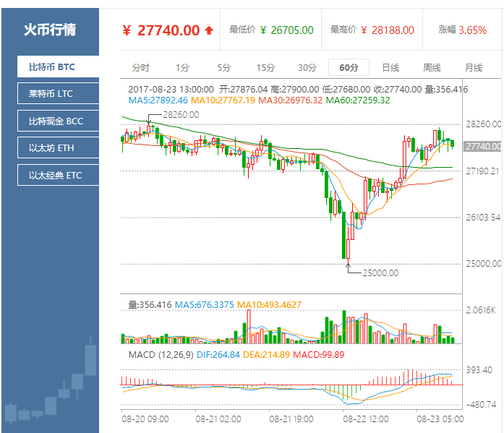The image size is (504, 433).
Task: Click the 08-21 19:00 time label
Action: [x=291, y=419]
